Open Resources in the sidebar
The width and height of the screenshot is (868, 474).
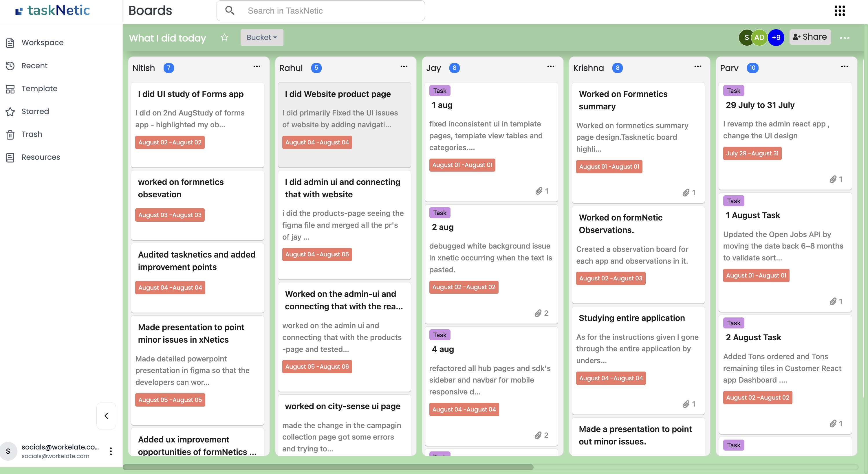[x=41, y=157]
